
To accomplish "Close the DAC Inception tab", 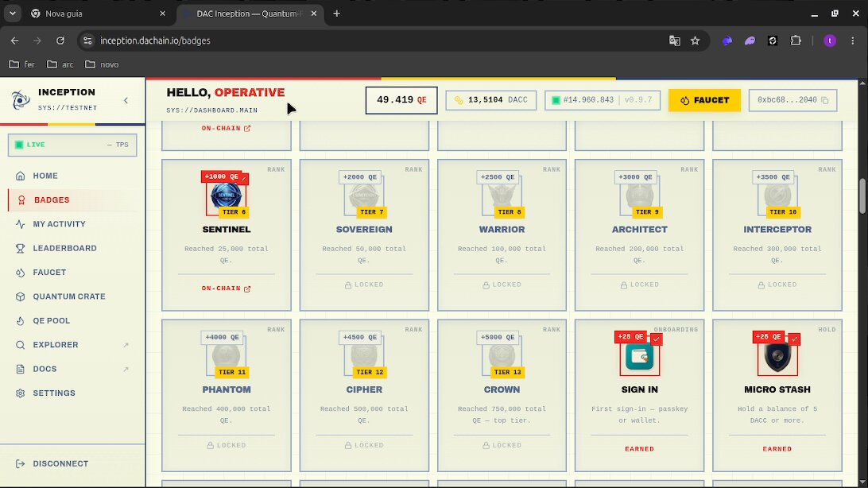I will [314, 14].
